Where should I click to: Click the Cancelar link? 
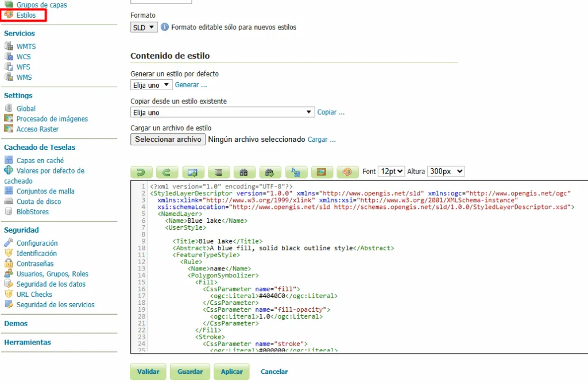tap(274, 372)
